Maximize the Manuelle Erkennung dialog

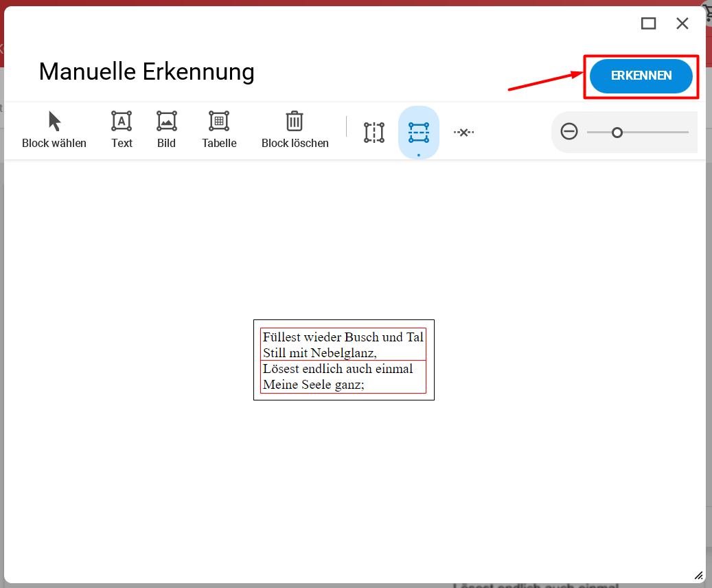(x=648, y=23)
